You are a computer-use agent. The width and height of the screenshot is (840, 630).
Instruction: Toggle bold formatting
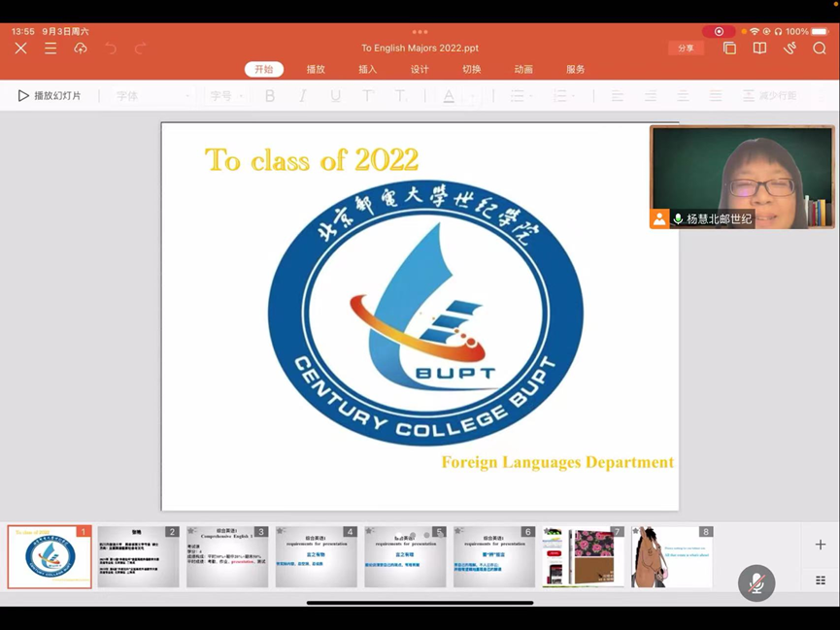tap(270, 96)
